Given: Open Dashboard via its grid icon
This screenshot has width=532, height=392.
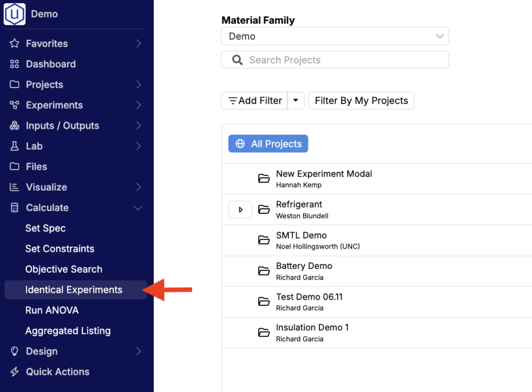Looking at the screenshot, I should (15, 64).
